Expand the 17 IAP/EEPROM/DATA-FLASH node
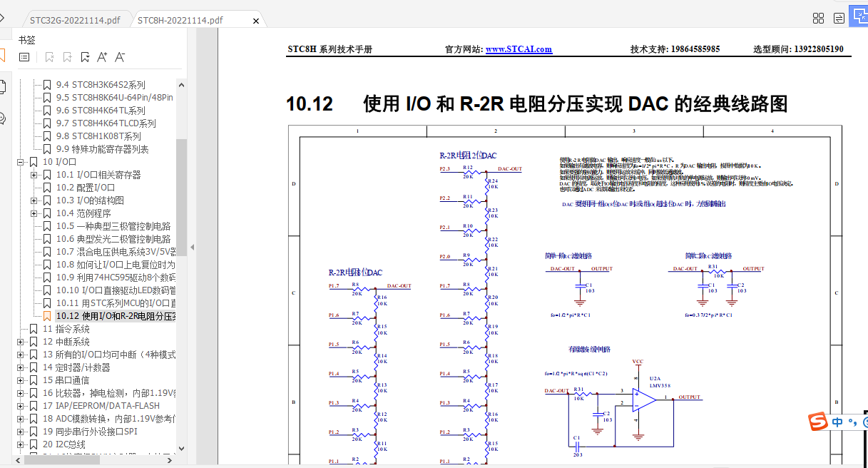Image resolution: width=868 pixels, height=468 pixels. [20, 406]
